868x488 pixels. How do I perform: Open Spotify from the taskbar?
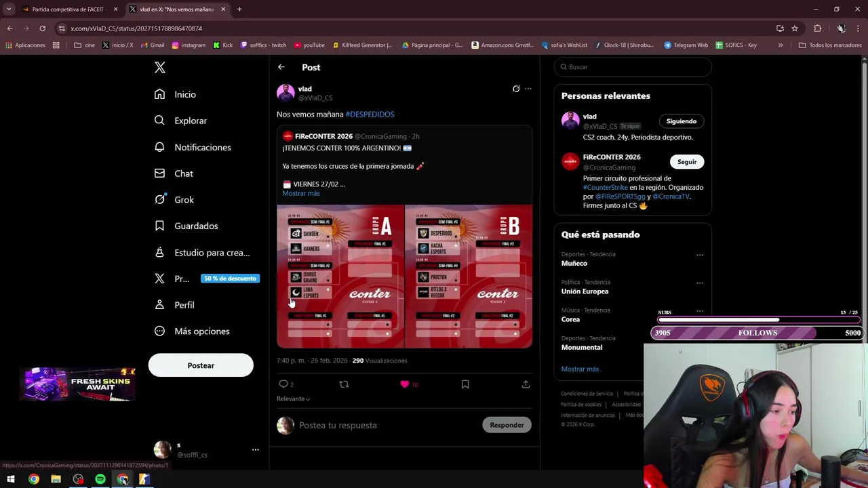coord(100,479)
